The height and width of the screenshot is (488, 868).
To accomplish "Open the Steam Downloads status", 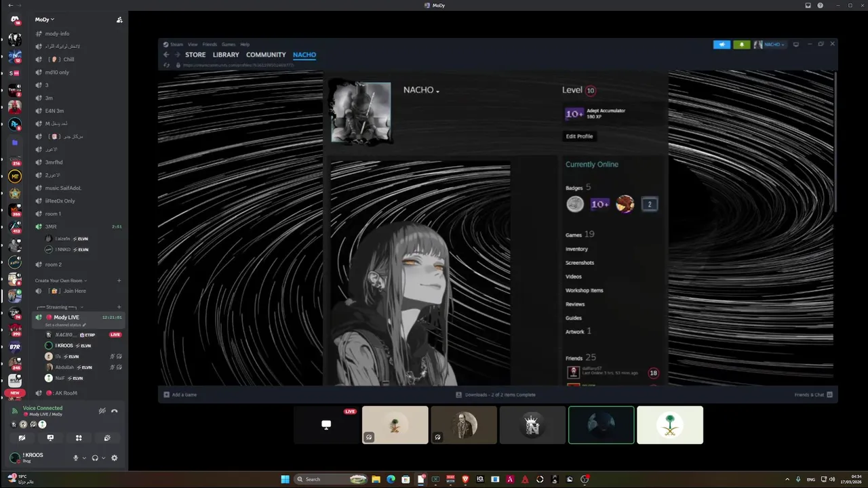I will (496, 394).
